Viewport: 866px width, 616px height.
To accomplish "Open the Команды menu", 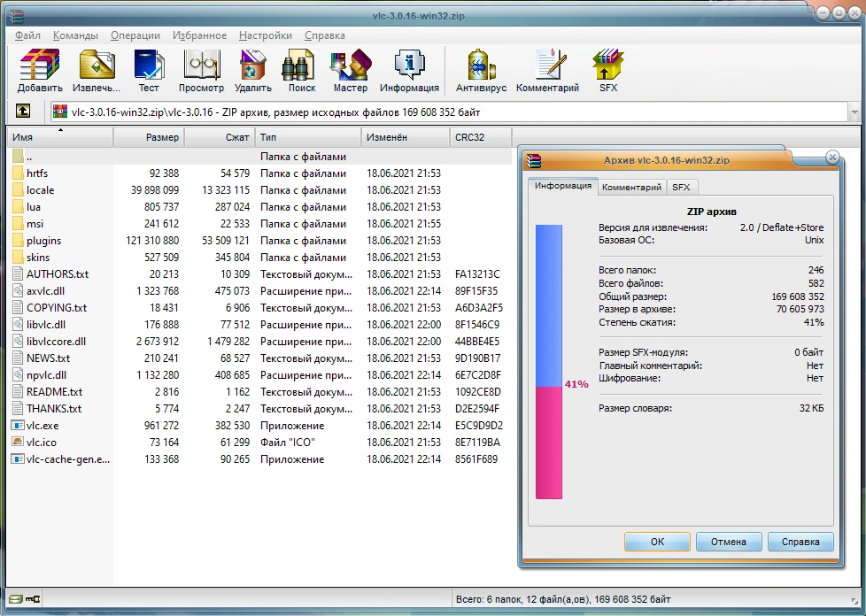I will (x=75, y=35).
